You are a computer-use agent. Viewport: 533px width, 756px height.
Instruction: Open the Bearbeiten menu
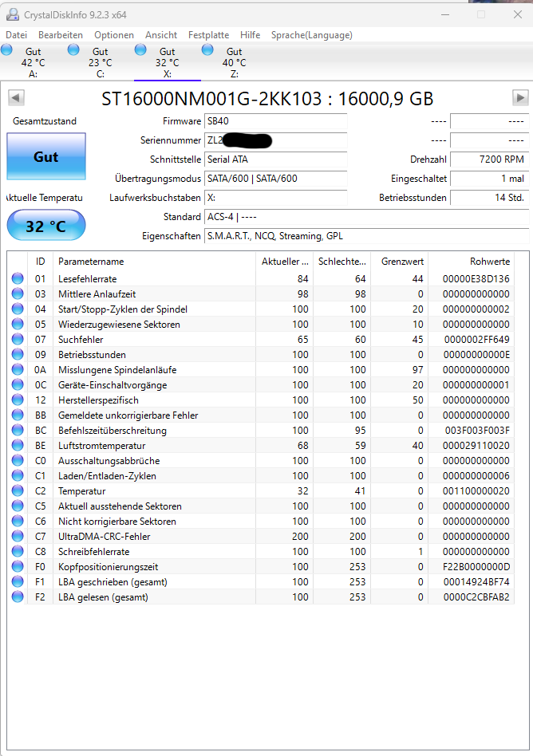[61, 35]
